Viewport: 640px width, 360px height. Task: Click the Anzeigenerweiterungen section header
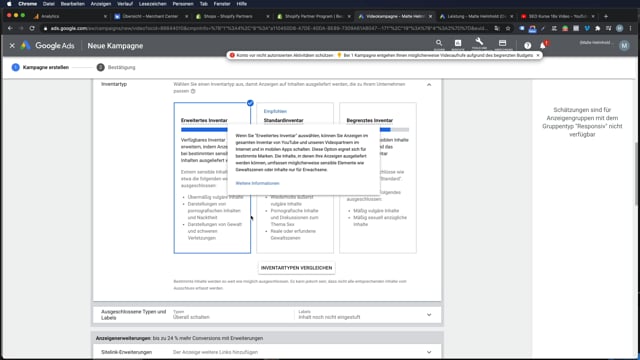pos(267,338)
